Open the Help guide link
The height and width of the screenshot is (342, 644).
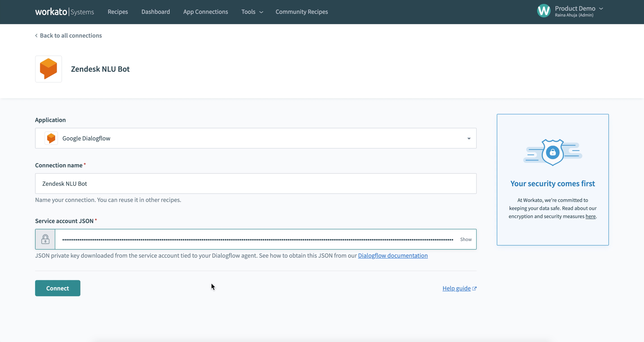click(456, 288)
